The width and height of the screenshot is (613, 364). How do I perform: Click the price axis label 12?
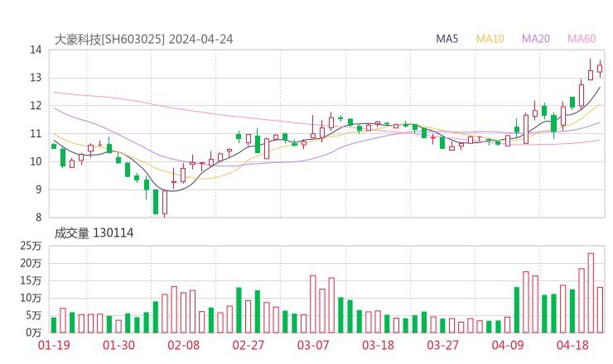pyautogui.click(x=36, y=106)
